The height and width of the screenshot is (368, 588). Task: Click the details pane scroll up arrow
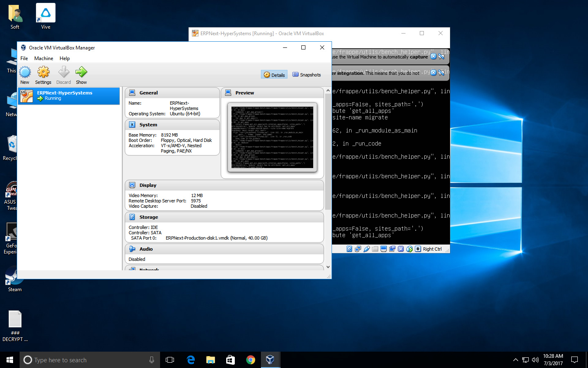click(x=328, y=90)
